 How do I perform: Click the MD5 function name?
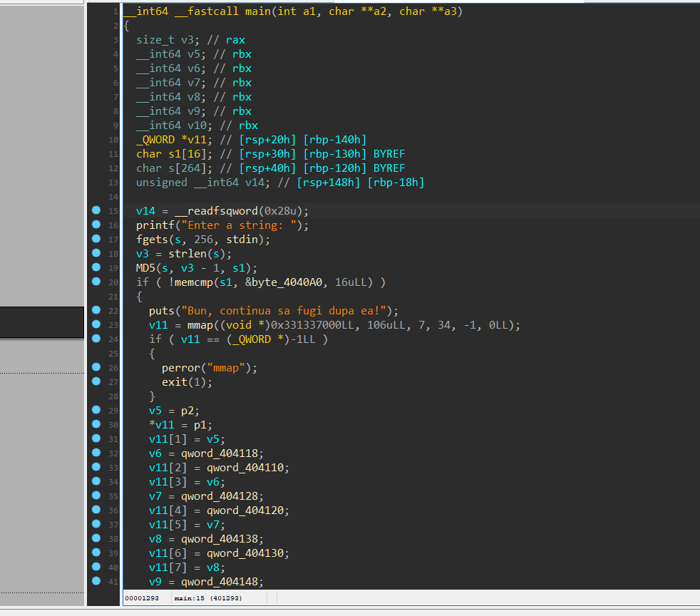click(145, 268)
